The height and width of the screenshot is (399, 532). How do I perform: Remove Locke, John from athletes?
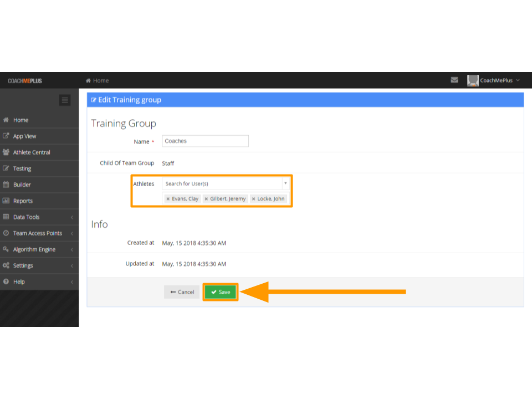coord(253,199)
